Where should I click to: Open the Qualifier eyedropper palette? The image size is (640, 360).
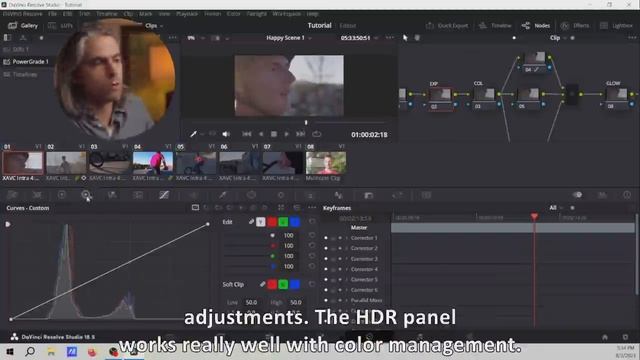click(222, 195)
